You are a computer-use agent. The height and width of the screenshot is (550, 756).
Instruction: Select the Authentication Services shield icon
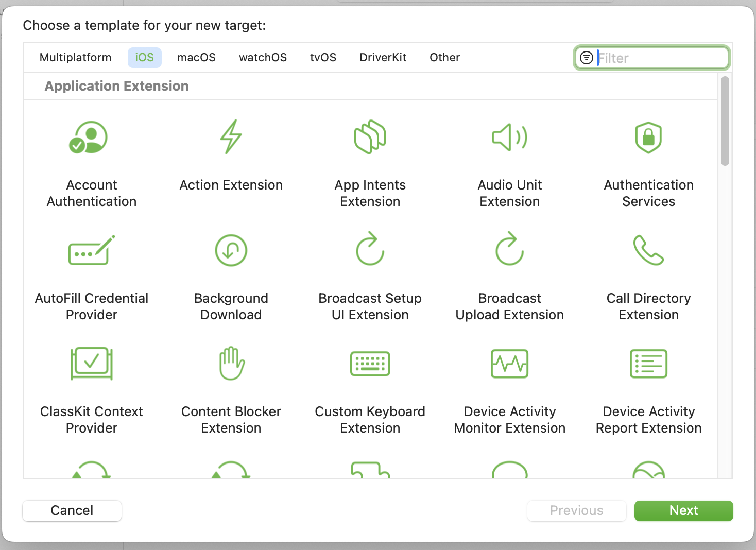[x=648, y=137]
